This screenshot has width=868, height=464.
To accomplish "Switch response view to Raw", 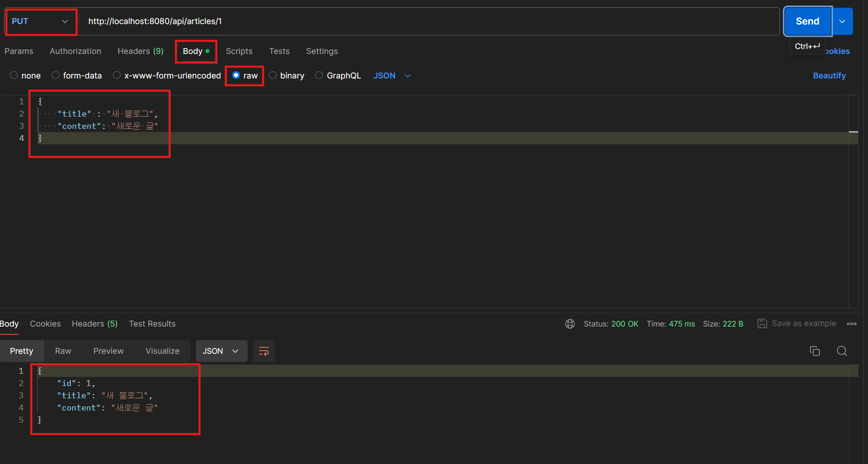I will (x=63, y=351).
